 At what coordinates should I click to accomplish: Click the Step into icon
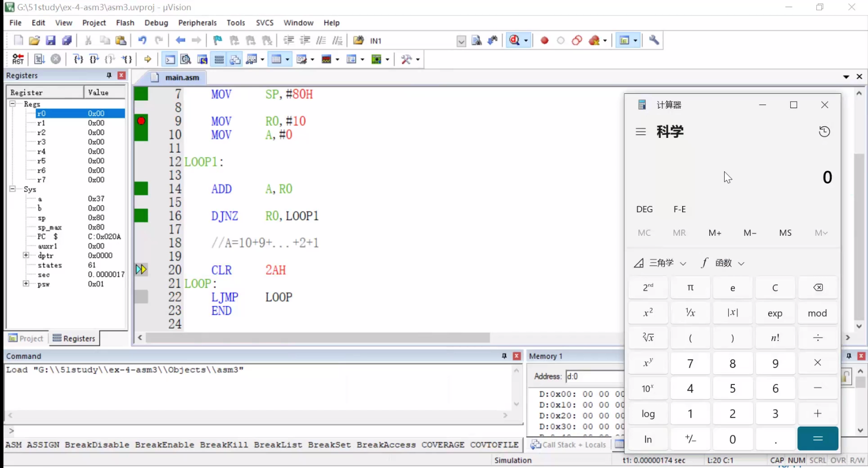click(78, 59)
